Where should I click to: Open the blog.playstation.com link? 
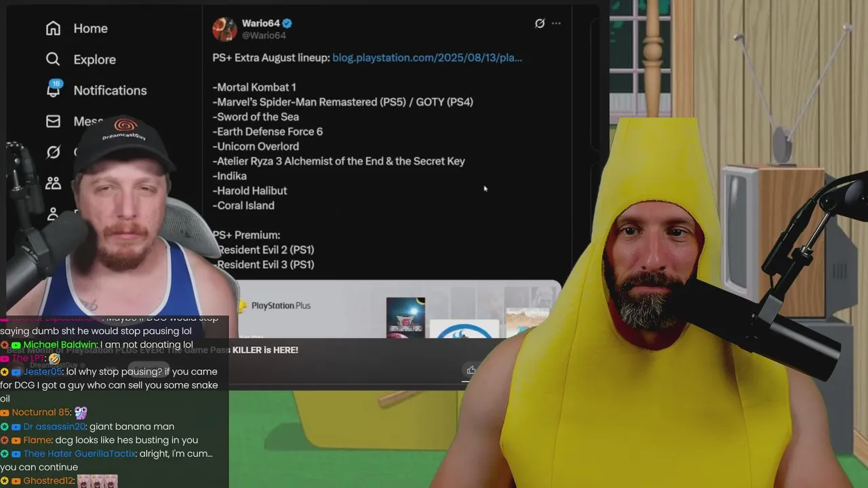coord(427,58)
